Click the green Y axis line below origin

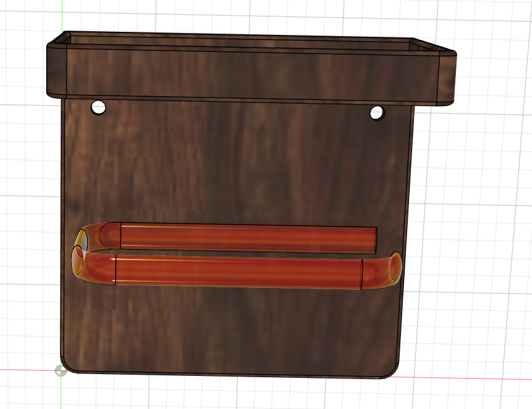[61, 393]
